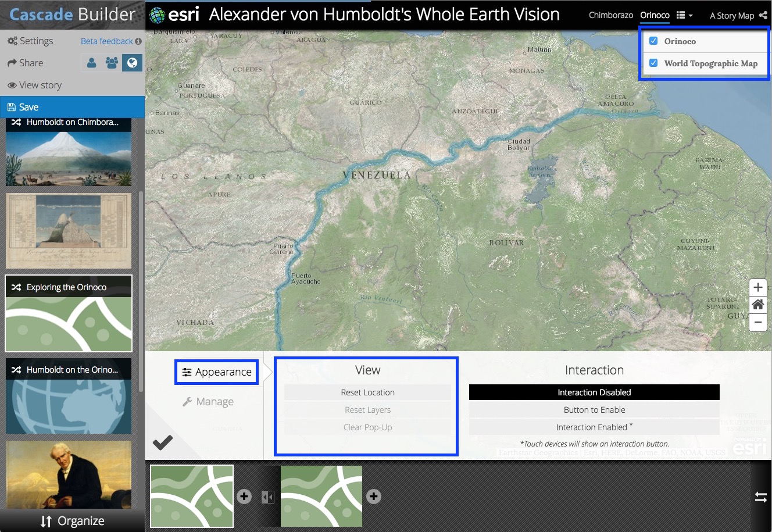
Task: Set sharing to public globe icon
Action: [132, 63]
